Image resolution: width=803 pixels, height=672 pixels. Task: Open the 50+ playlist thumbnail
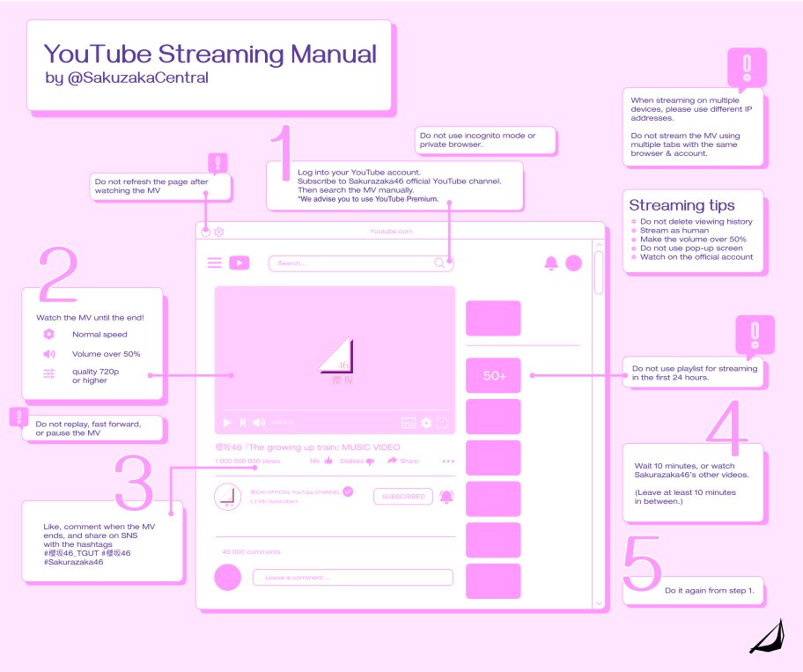[x=493, y=375]
